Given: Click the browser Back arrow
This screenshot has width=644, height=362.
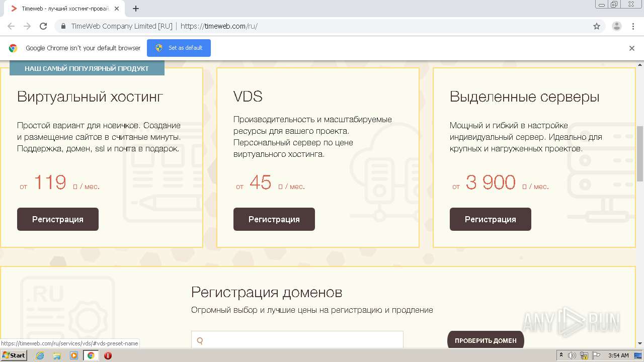Looking at the screenshot, I should point(11,26).
